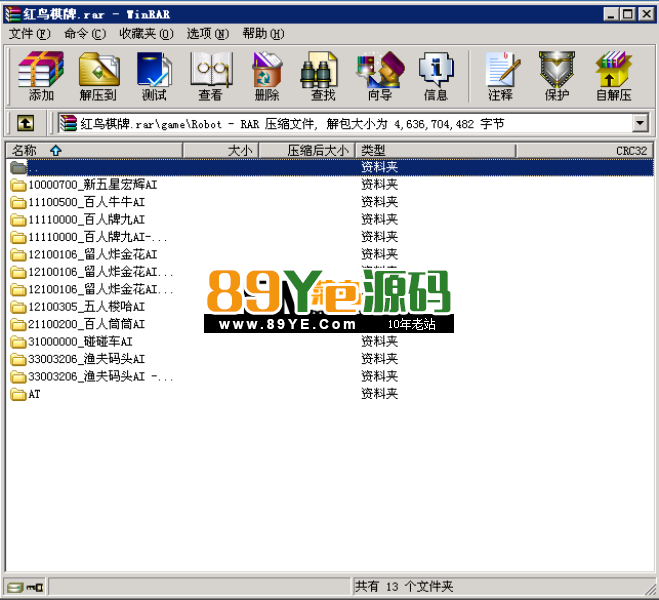This screenshot has height=600, width=659.
Task: Sort by the 大小 column header
Action: tap(221, 150)
